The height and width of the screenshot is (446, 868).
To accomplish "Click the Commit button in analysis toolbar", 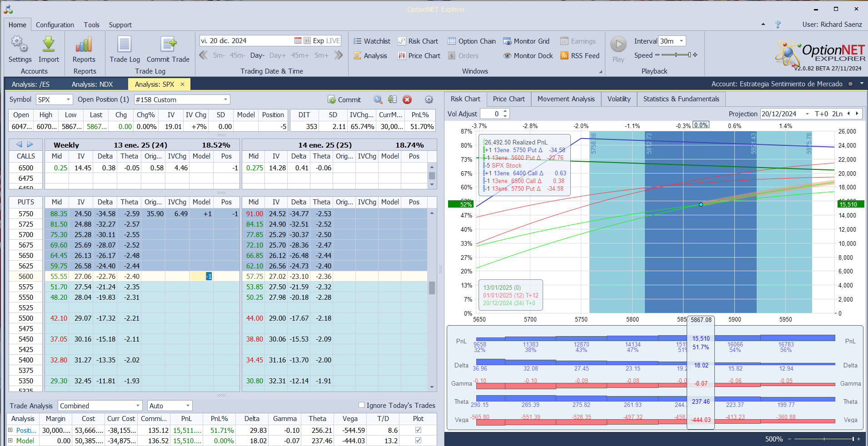I will (x=344, y=99).
